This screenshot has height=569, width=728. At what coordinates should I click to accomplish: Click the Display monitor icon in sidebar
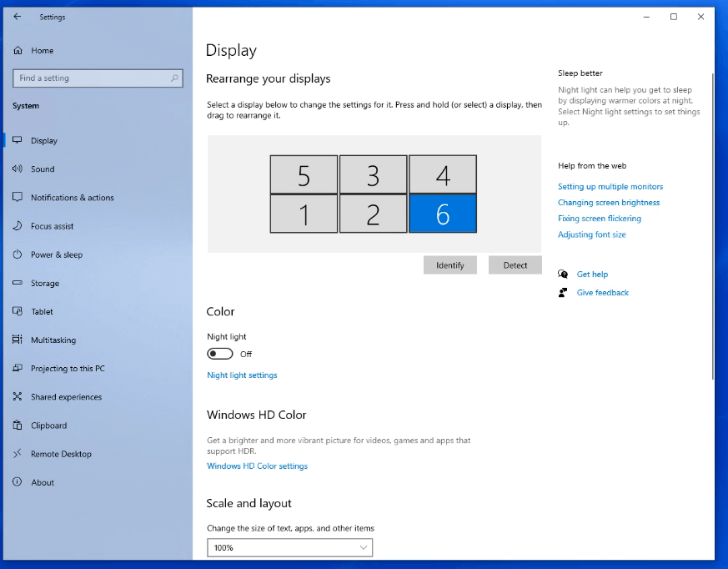[x=18, y=140]
